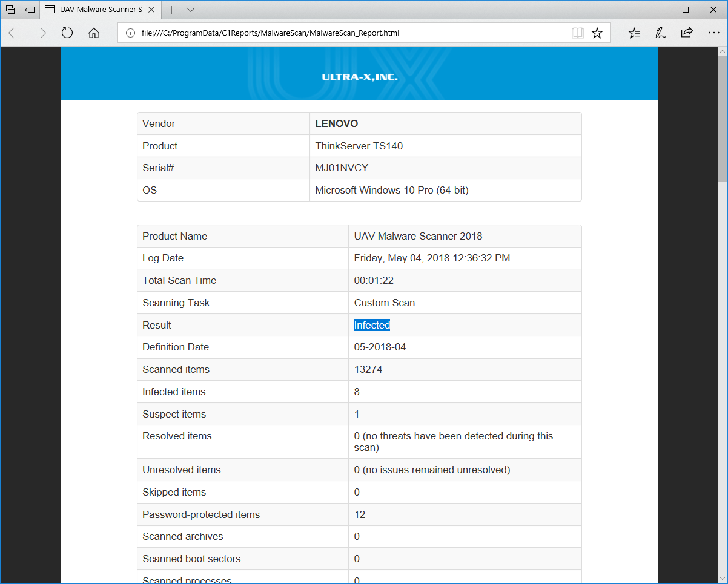Click the Product Name label
Image resolution: width=728 pixels, height=584 pixels.
click(175, 236)
